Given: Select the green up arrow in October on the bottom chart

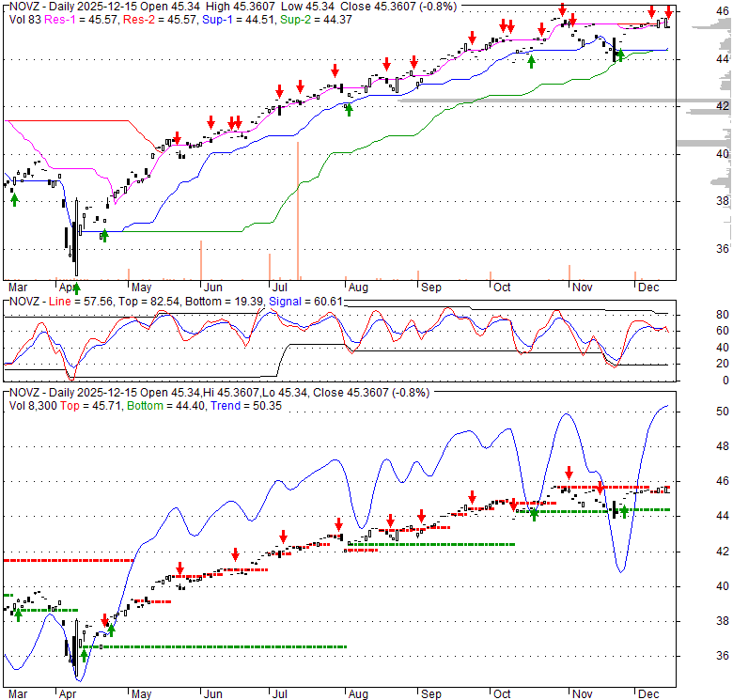Looking at the screenshot, I should (x=534, y=513).
